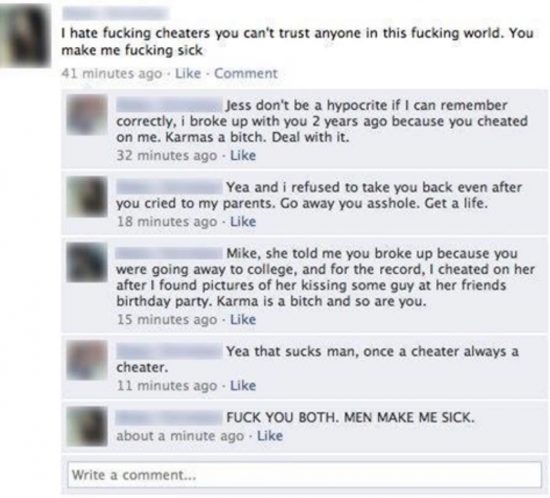550x498 pixels.
Task: Like the comment posted 32 minutes ago
Action: coord(243,155)
